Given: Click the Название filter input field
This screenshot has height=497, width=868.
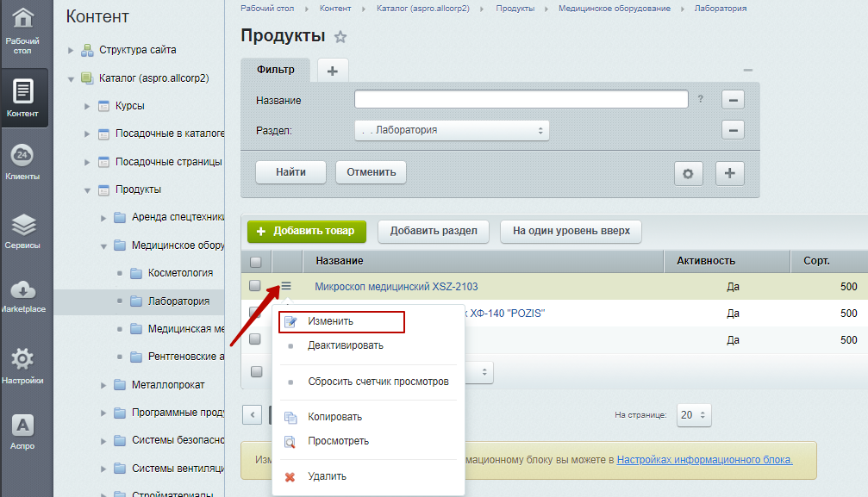Looking at the screenshot, I should click(521, 100).
